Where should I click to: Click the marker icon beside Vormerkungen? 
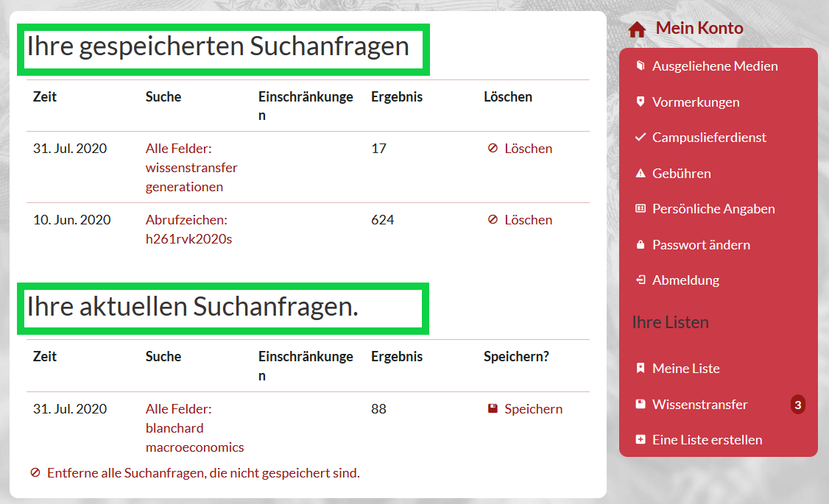pyautogui.click(x=641, y=102)
